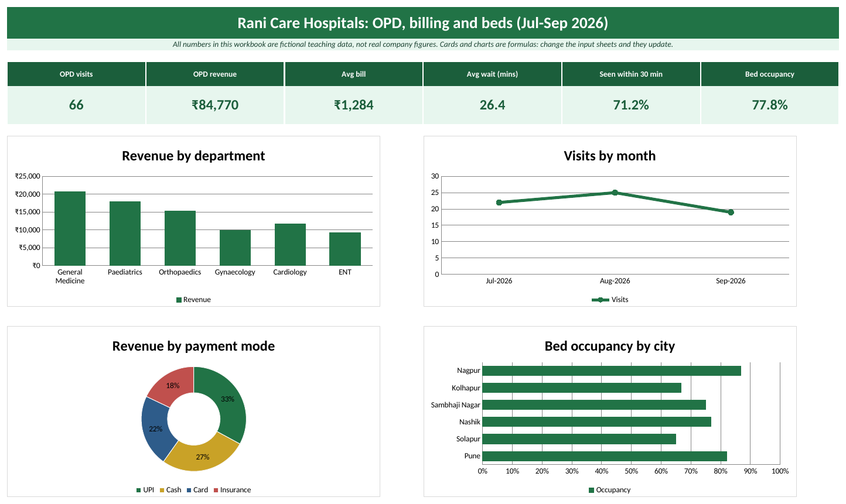846x504 pixels.
Task: Select the Insurance legend swatch
Action: (x=216, y=491)
